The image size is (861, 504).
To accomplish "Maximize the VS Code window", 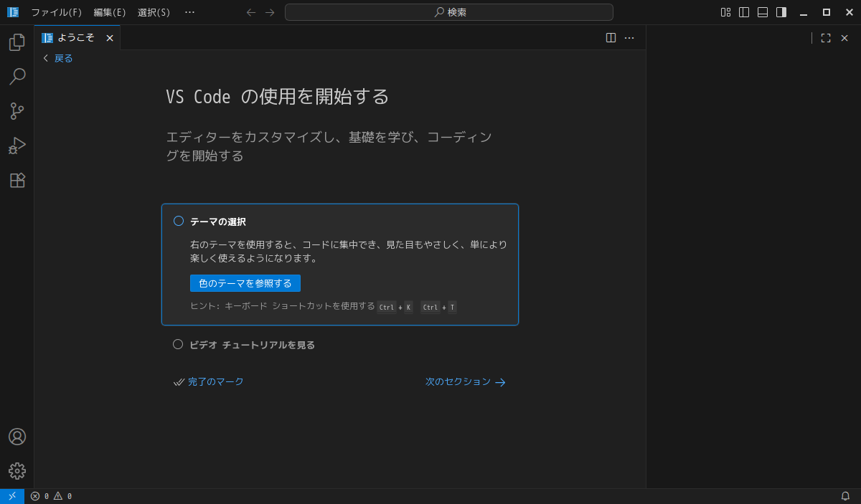I will tap(827, 12).
